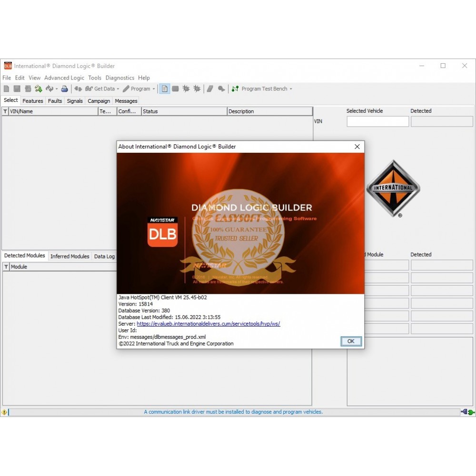Switch to the Inferred Modules tab

[70, 256]
